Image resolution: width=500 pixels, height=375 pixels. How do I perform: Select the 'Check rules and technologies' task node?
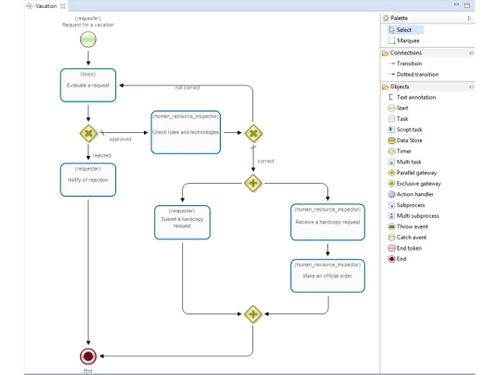pyautogui.click(x=186, y=132)
